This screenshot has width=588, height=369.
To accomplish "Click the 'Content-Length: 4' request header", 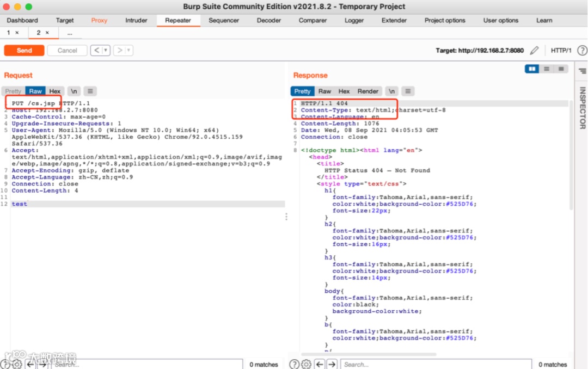I will (x=45, y=190).
